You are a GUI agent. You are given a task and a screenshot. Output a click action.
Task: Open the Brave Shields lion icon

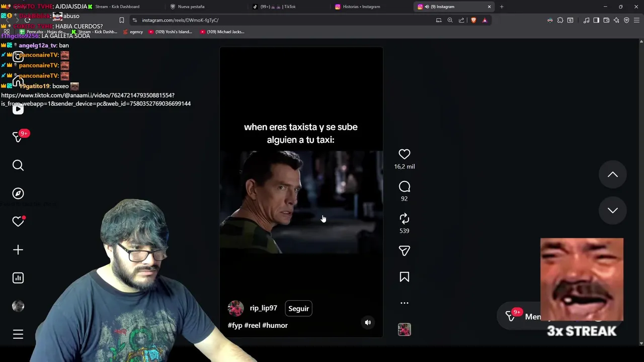(x=473, y=20)
